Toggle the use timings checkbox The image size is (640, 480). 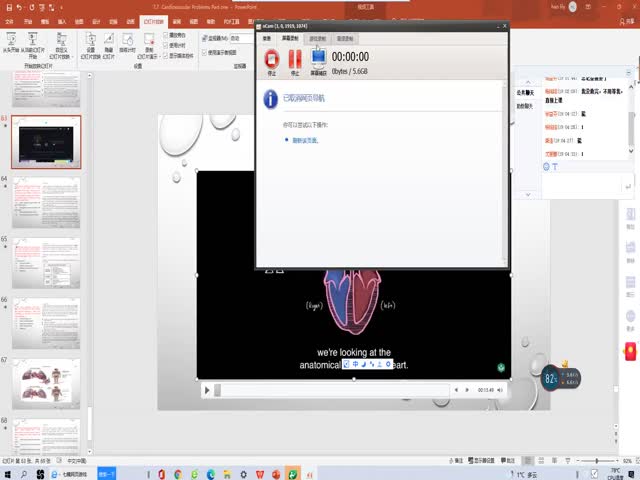point(165,45)
